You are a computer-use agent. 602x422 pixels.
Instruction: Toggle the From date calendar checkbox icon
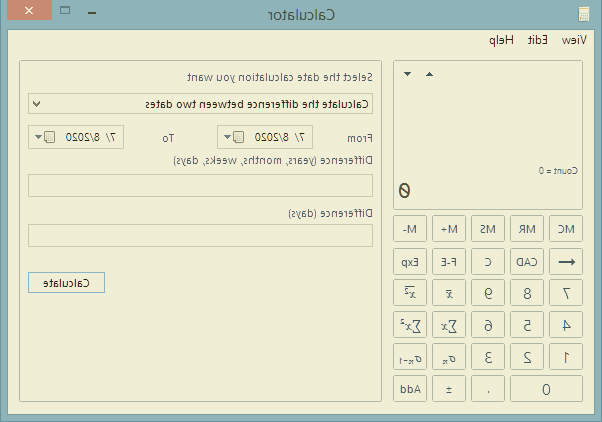pyautogui.click(x=238, y=137)
